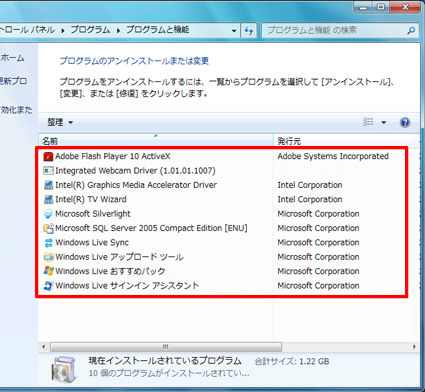Click the horizontal scrollbar thumb
The height and width of the screenshot is (392, 425).
(x=166, y=347)
